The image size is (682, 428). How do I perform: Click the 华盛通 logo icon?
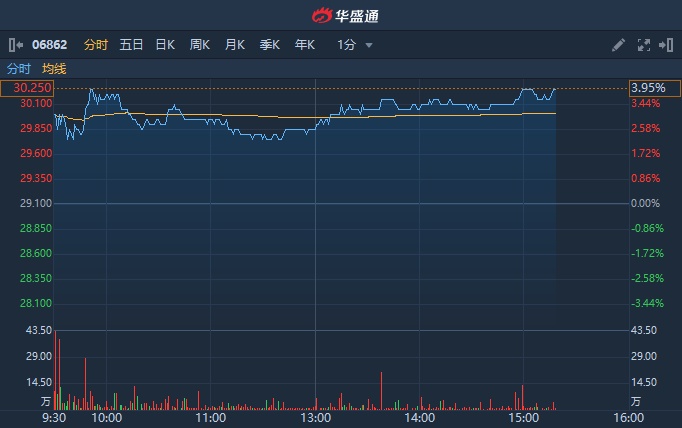[321, 15]
